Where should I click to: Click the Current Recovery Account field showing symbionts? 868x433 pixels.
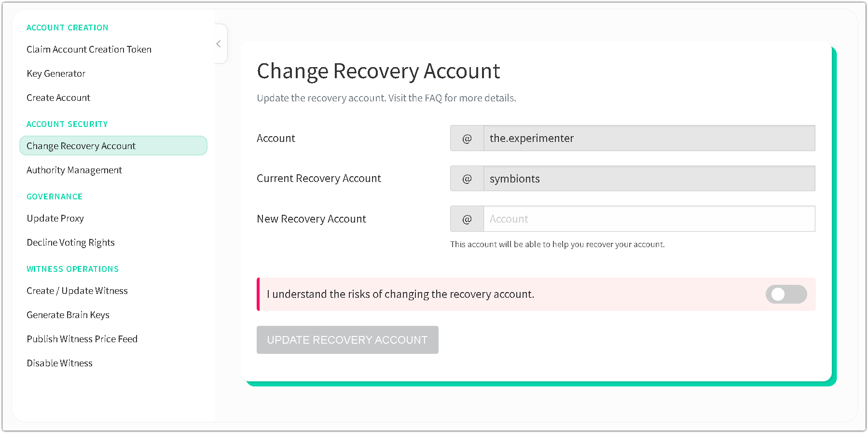[648, 179]
